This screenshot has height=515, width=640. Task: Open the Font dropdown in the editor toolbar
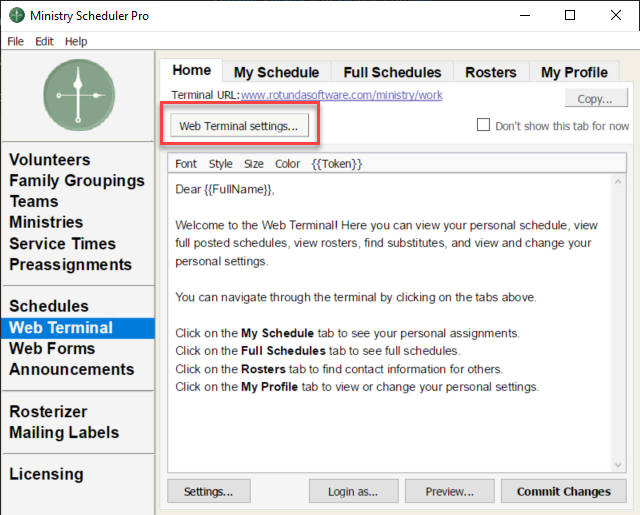click(186, 164)
